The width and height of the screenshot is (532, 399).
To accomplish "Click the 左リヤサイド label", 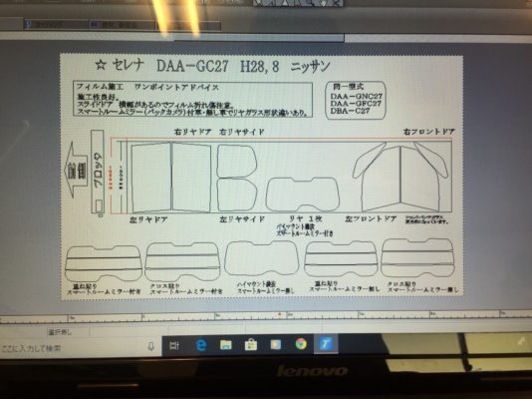I will pyautogui.click(x=242, y=219).
